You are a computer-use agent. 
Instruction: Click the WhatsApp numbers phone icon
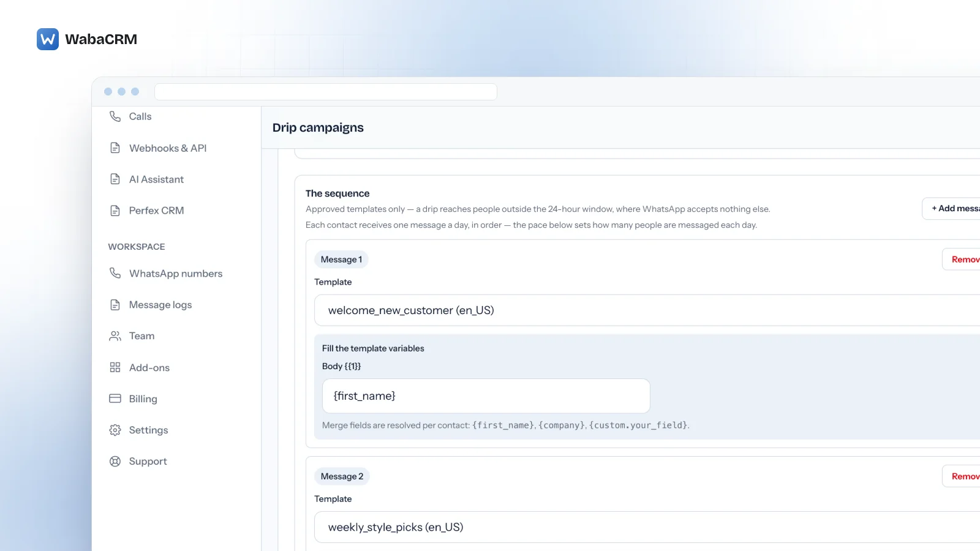[x=115, y=273]
